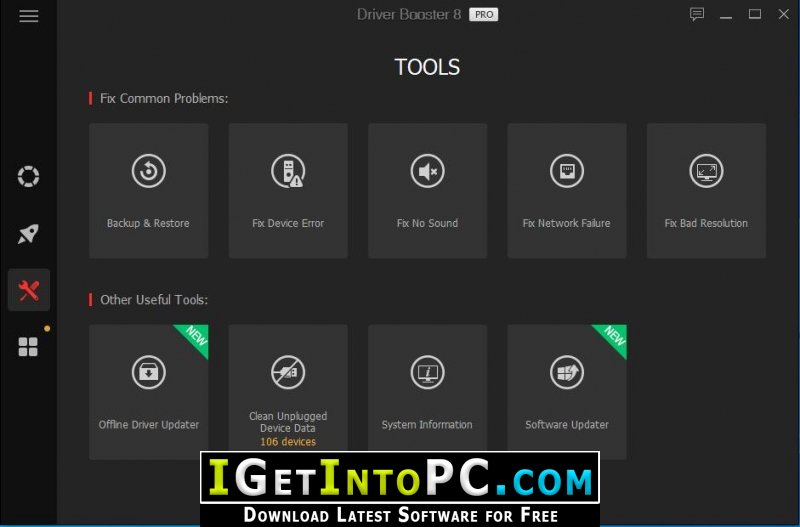This screenshot has width=800, height=527.
Task: Click Clean Unplugged Device Data text
Action: click(288, 422)
